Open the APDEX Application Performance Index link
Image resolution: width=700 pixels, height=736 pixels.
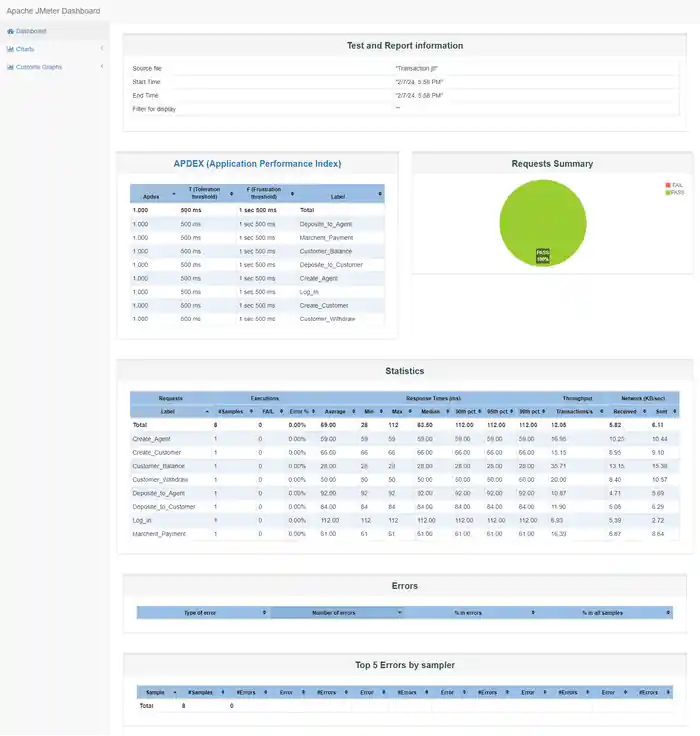pyautogui.click(x=257, y=164)
